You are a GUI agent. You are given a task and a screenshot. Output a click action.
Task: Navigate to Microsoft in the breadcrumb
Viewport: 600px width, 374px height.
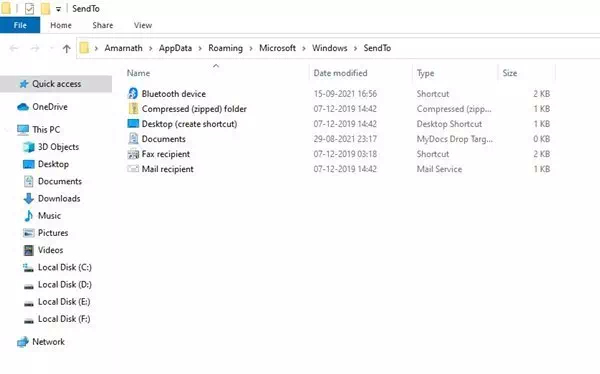[277, 48]
